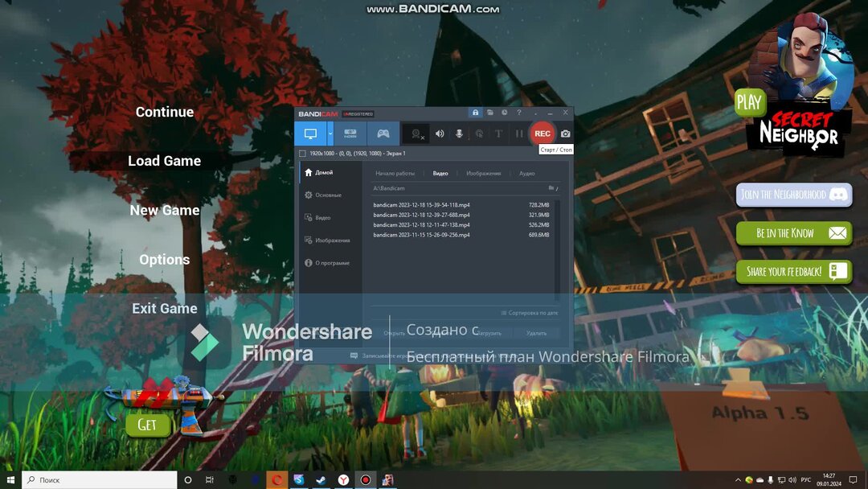The height and width of the screenshot is (489, 868).
Task: Open the Bandicam taskbar icon
Action: (x=366, y=479)
